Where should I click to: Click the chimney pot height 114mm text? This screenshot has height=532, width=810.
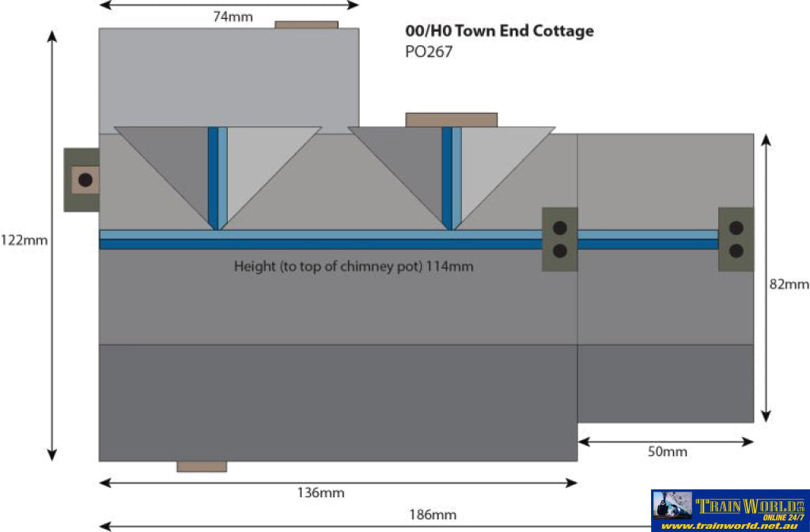354,266
